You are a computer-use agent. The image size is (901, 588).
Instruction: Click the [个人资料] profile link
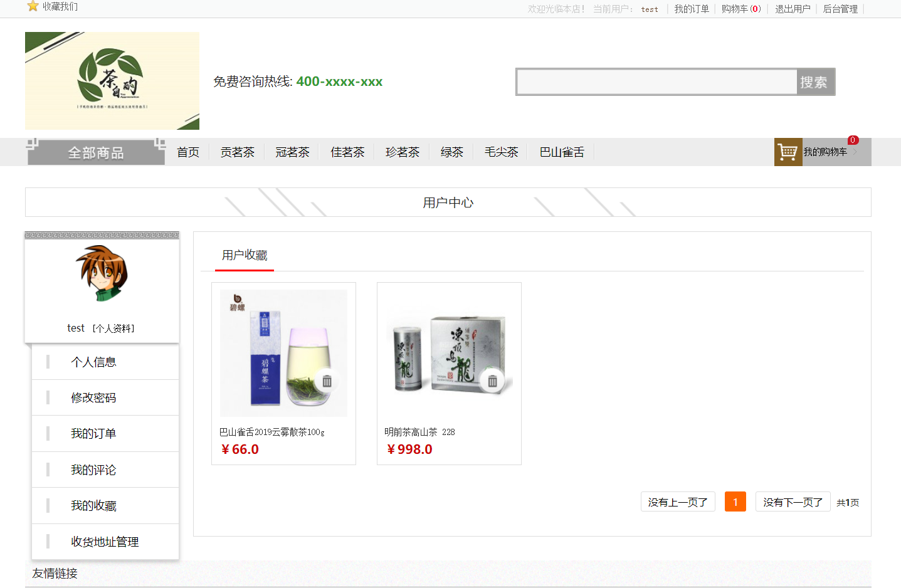pyautogui.click(x=113, y=328)
